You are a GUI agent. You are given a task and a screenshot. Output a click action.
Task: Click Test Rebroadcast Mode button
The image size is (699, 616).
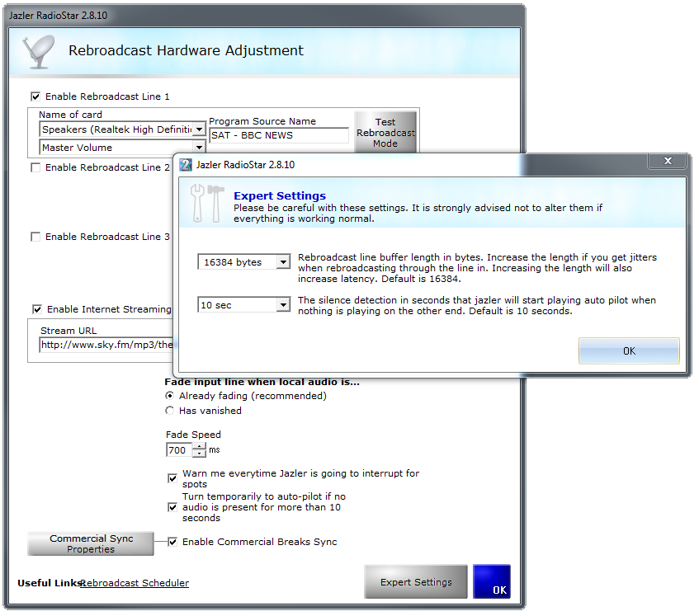[385, 133]
